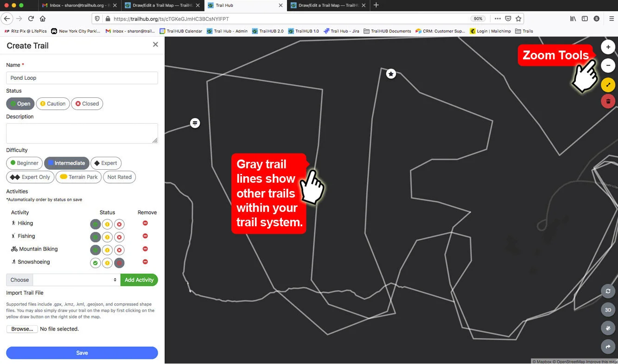
Task: Reload the current browser page
Action: pos(31,19)
